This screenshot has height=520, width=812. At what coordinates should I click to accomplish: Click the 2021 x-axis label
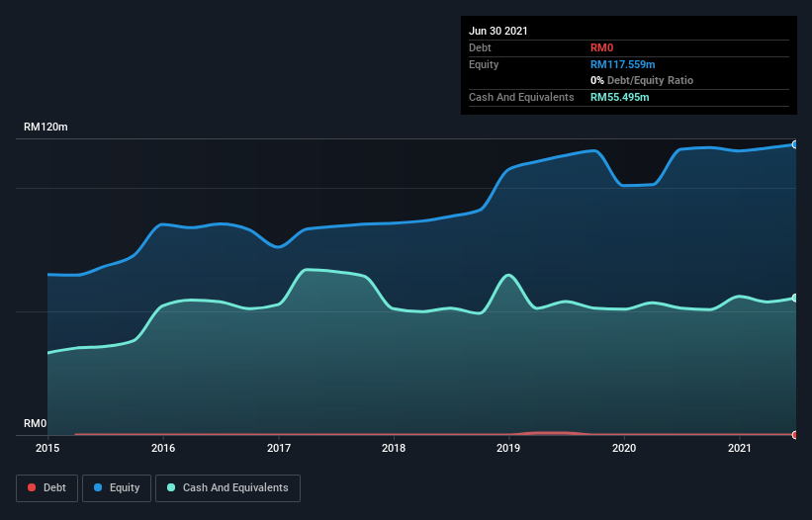[740, 448]
